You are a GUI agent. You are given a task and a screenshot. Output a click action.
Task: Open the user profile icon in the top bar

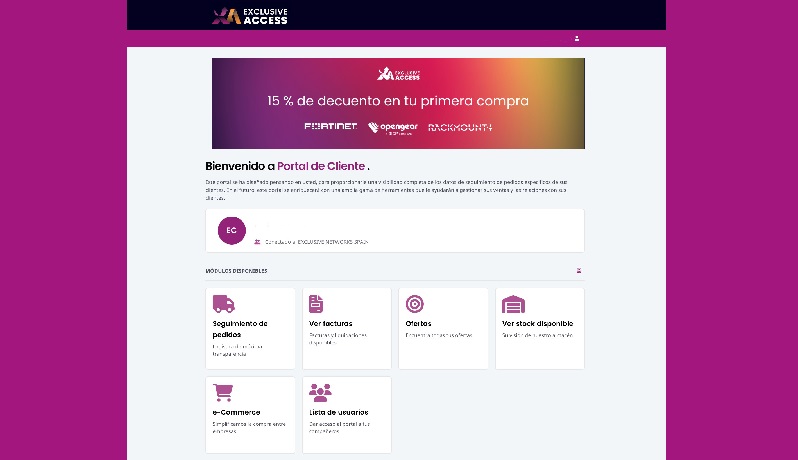point(577,39)
